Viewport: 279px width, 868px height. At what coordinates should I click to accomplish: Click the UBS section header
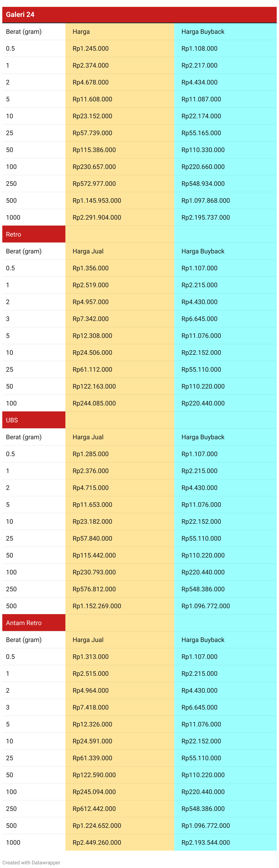tap(12, 420)
